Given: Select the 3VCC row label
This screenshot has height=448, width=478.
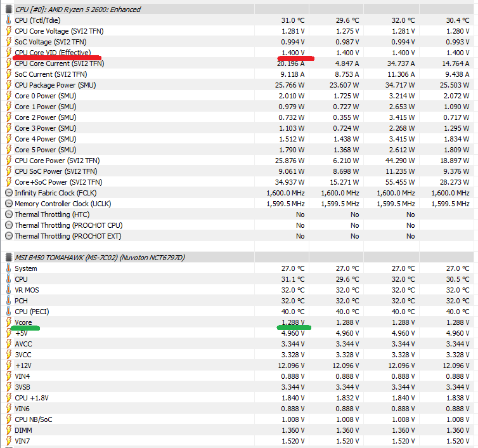Looking at the screenshot, I should coord(23,355).
